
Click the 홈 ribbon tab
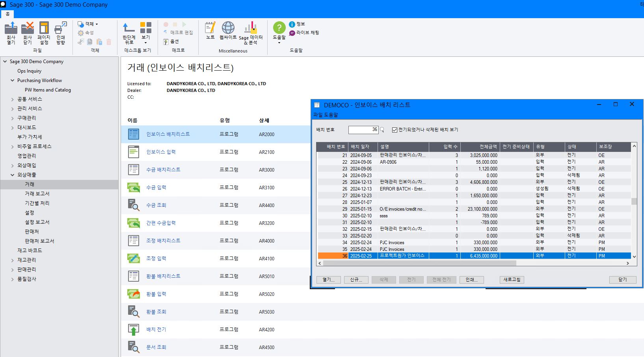point(7,14)
